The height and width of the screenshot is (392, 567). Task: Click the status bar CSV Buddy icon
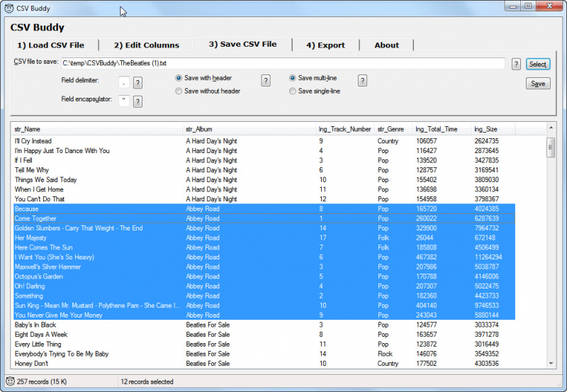pos(9,381)
